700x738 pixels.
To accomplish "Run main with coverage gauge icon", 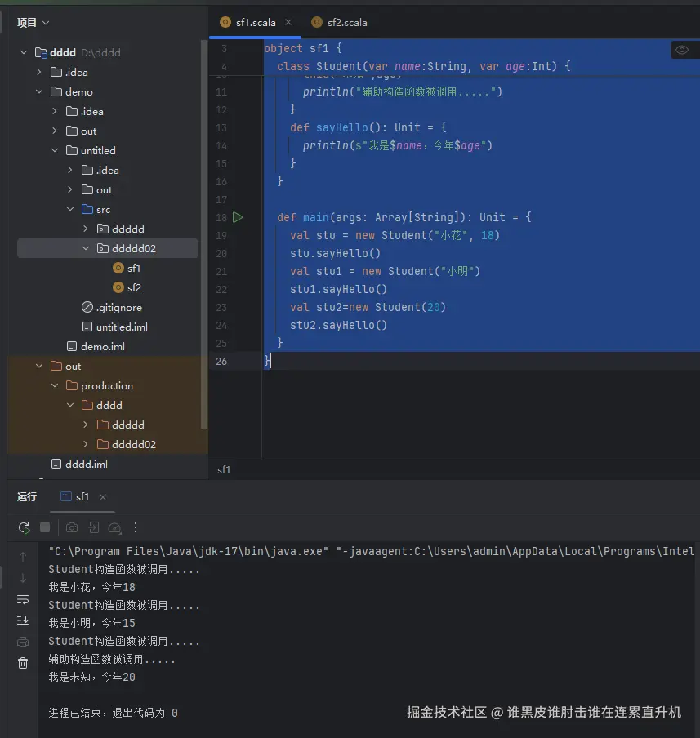I will [115, 527].
